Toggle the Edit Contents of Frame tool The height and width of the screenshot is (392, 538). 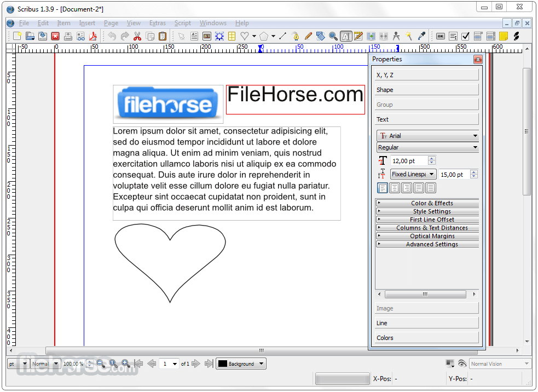(346, 36)
